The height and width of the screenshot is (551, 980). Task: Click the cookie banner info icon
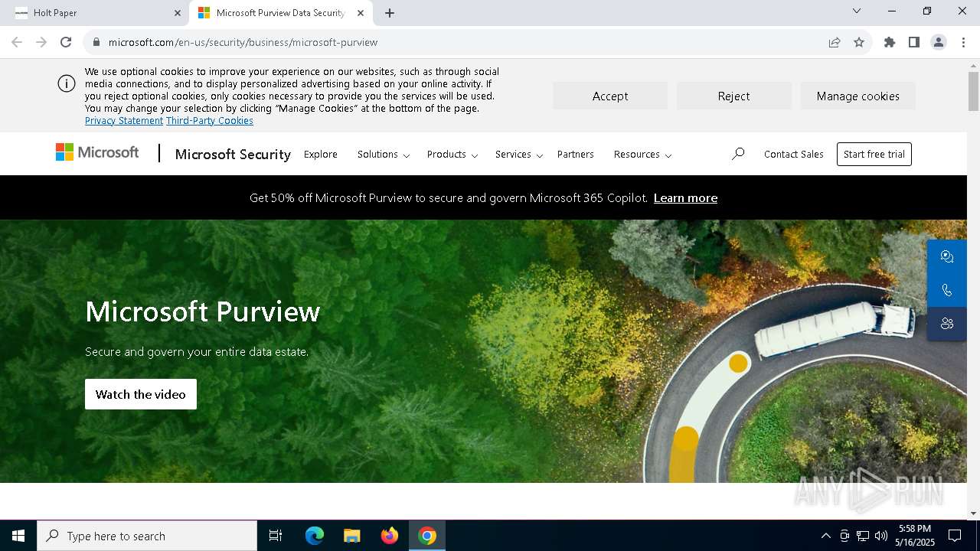pyautogui.click(x=67, y=84)
